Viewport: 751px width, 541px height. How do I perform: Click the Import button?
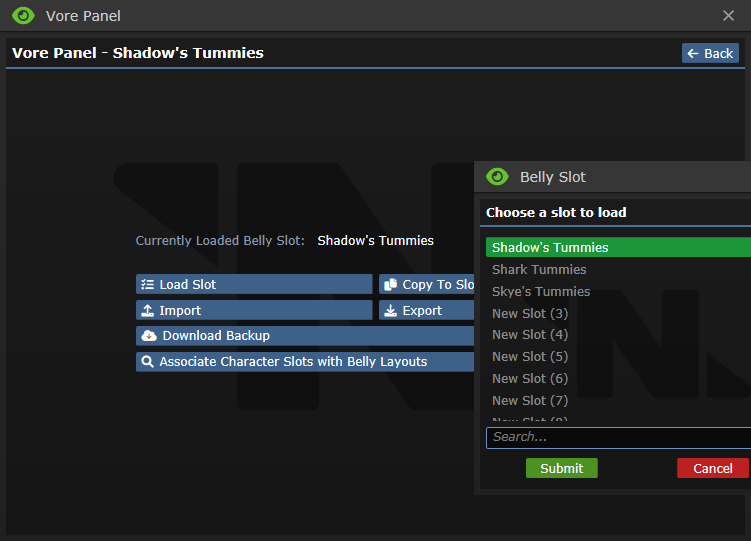pos(254,310)
